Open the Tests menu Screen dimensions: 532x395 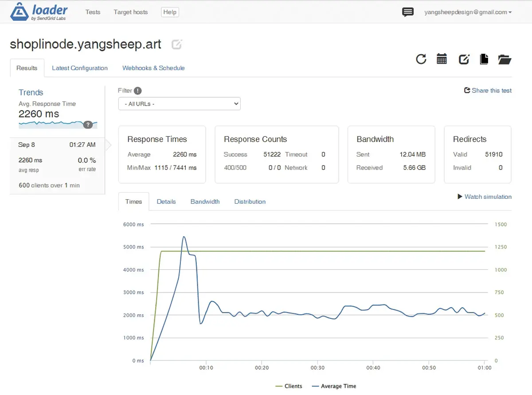93,12
